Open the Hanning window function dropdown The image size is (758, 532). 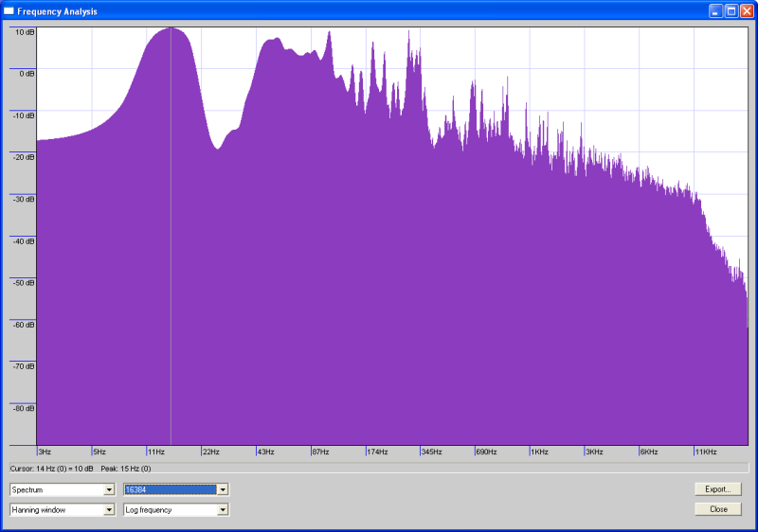point(109,509)
